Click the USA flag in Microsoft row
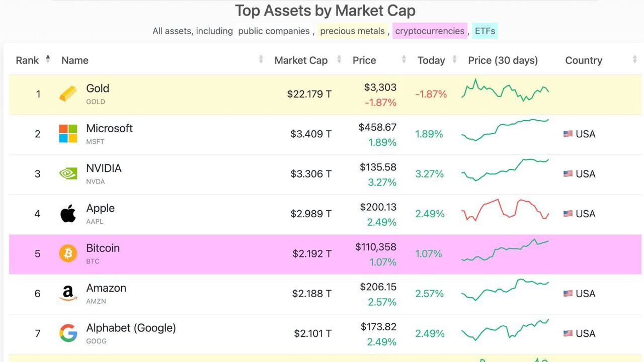Image resolution: width=644 pixels, height=362 pixels. tap(568, 134)
